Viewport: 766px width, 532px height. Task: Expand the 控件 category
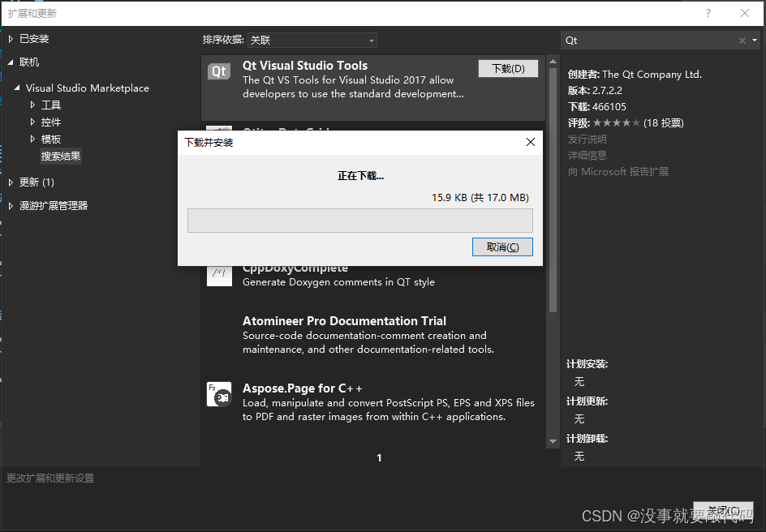click(32, 122)
